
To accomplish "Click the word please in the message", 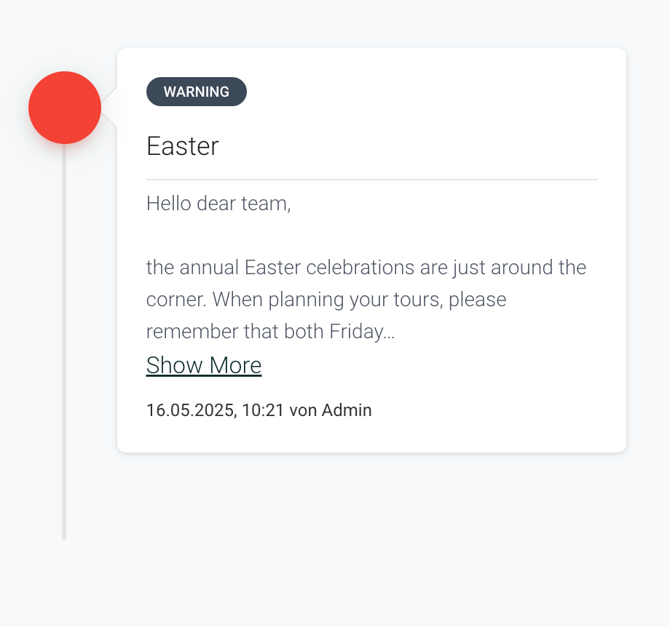I will (x=478, y=300).
